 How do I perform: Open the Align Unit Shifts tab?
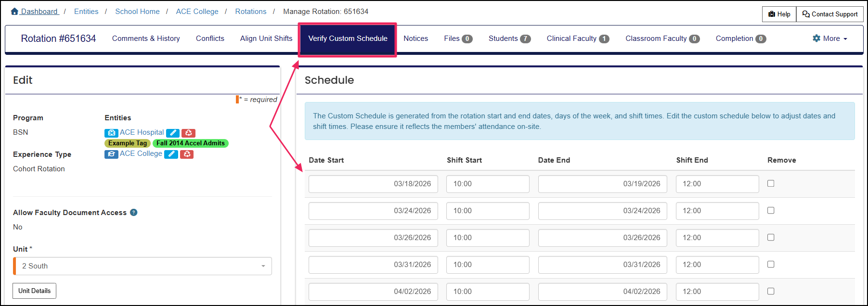point(266,38)
